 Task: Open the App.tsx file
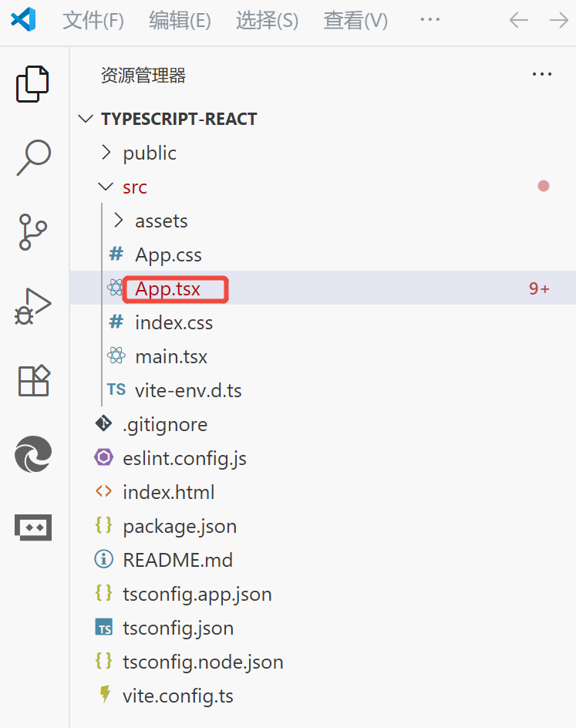[167, 288]
